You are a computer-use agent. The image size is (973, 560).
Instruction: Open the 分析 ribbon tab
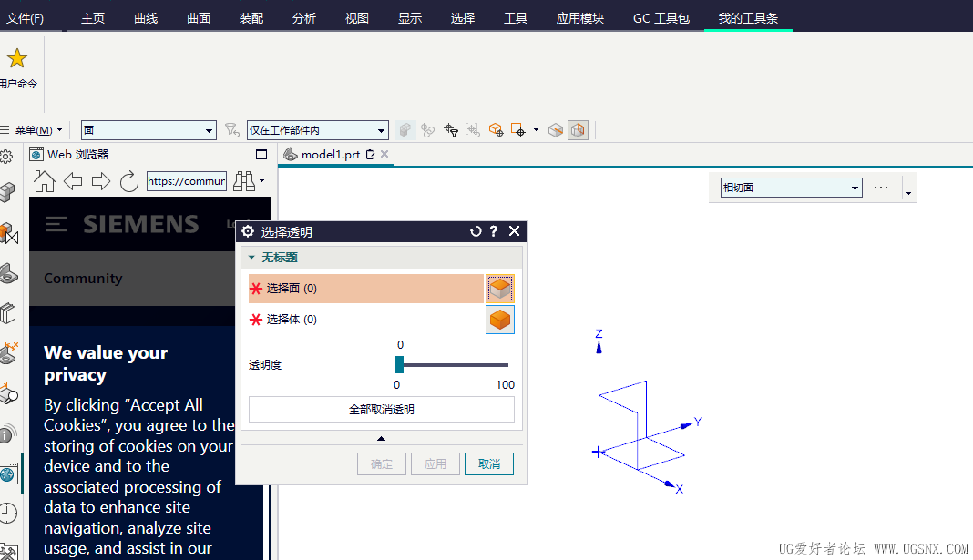point(304,18)
